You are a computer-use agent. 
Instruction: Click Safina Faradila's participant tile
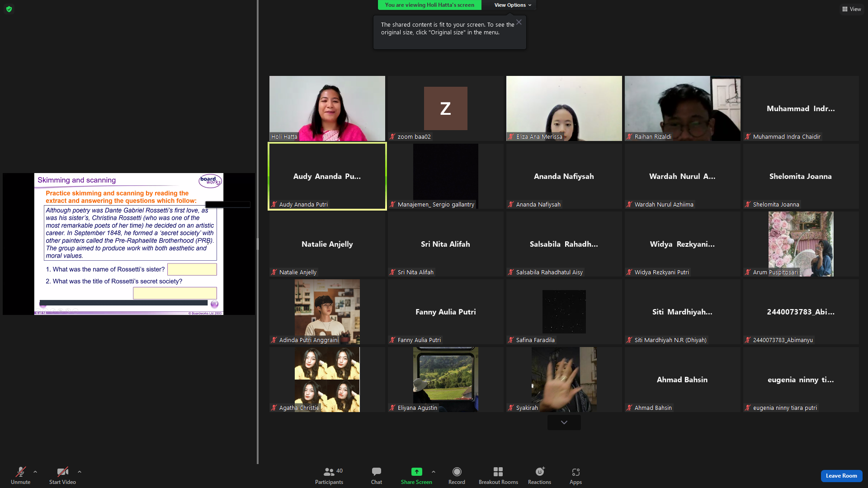pyautogui.click(x=564, y=312)
